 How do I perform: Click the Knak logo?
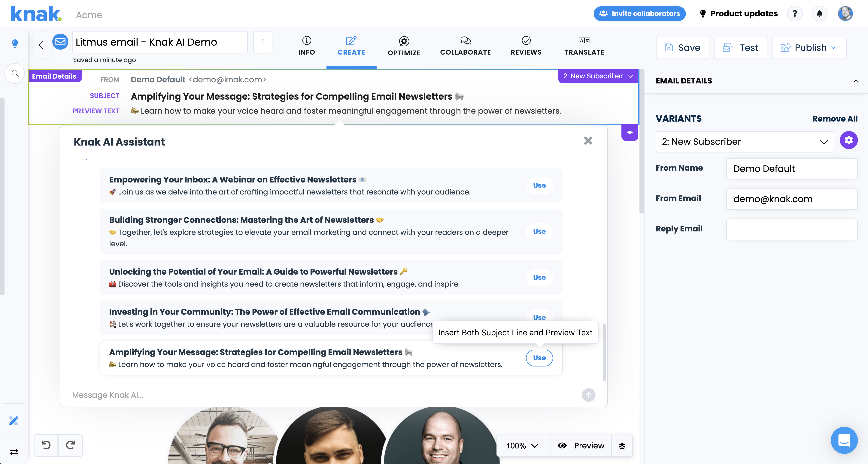(36, 14)
